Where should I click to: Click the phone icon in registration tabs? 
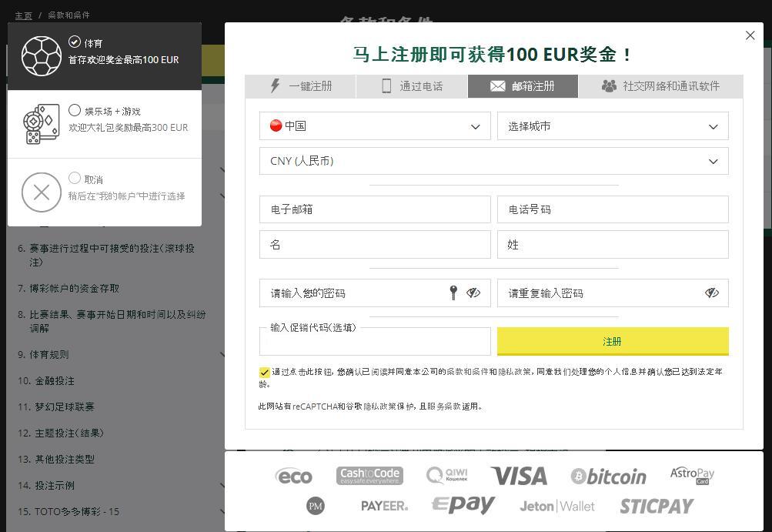[x=386, y=85]
